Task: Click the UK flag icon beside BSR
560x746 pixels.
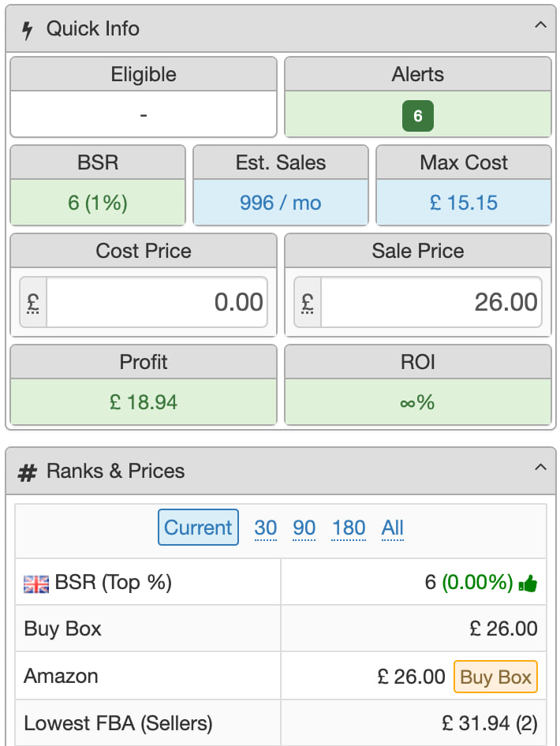Action: tap(36, 584)
